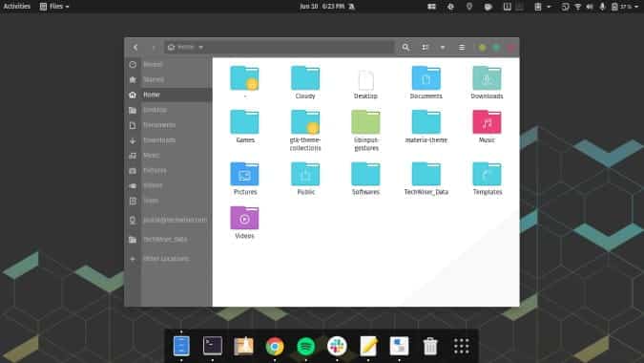The width and height of the screenshot is (644, 363).
Task: Expand the Home path bar dropdown
Action: pos(201,47)
